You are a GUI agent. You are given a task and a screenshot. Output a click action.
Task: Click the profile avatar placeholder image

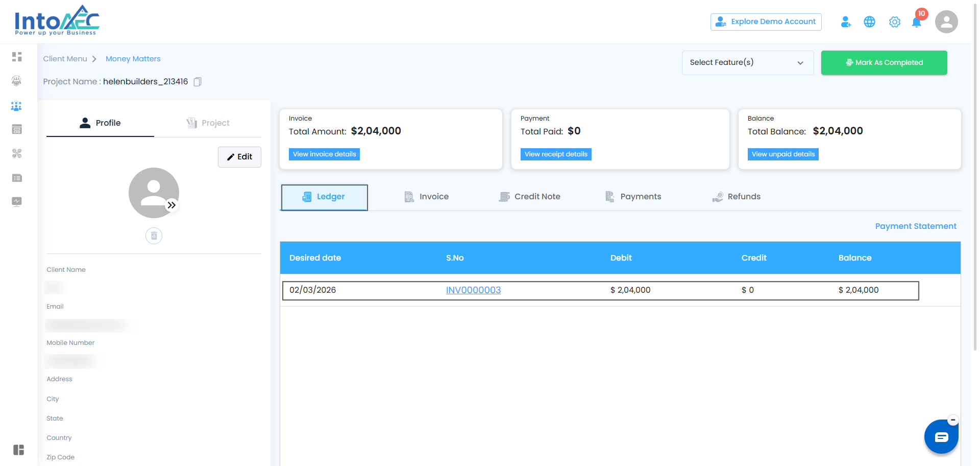(x=154, y=193)
